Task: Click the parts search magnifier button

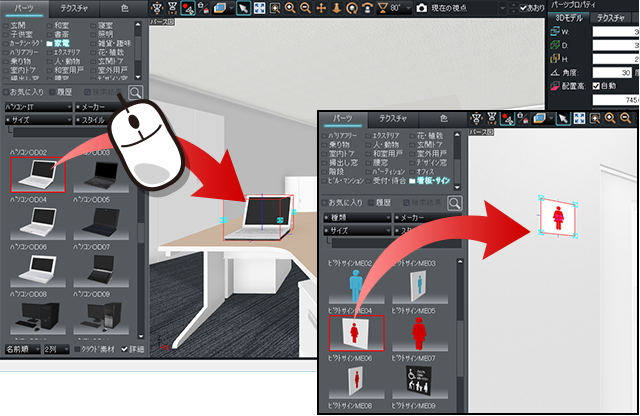Action: tap(135, 93)
